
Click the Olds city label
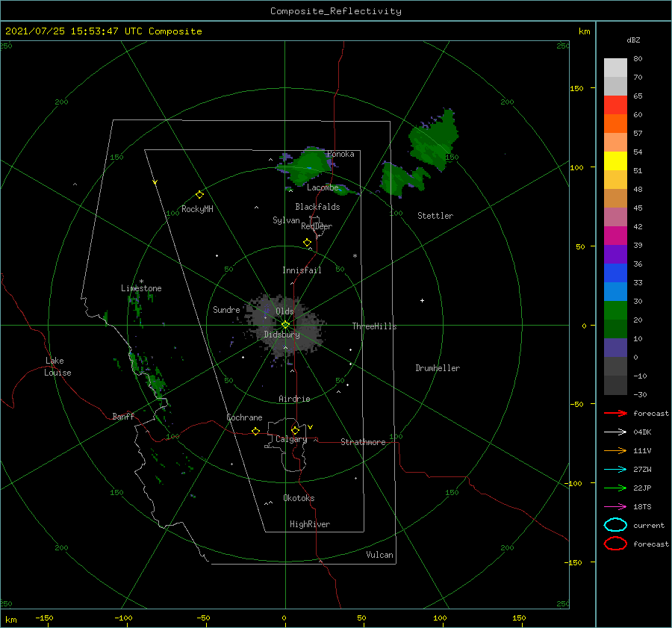point(284,311)
